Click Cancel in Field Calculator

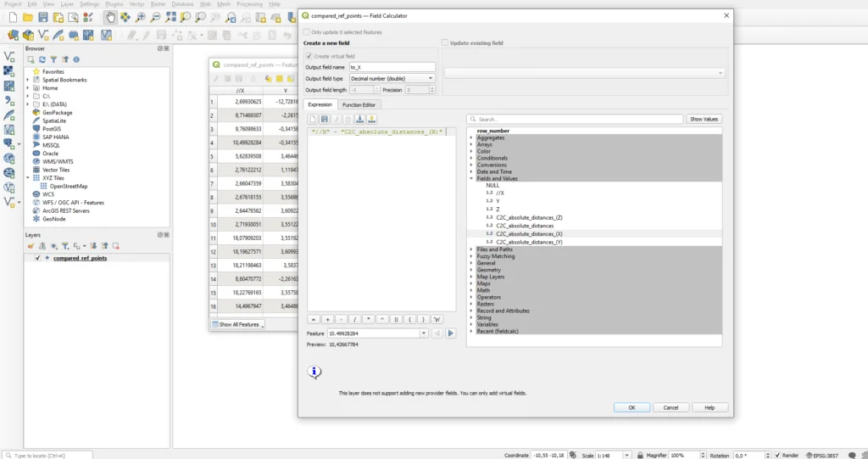pos(671,407)
